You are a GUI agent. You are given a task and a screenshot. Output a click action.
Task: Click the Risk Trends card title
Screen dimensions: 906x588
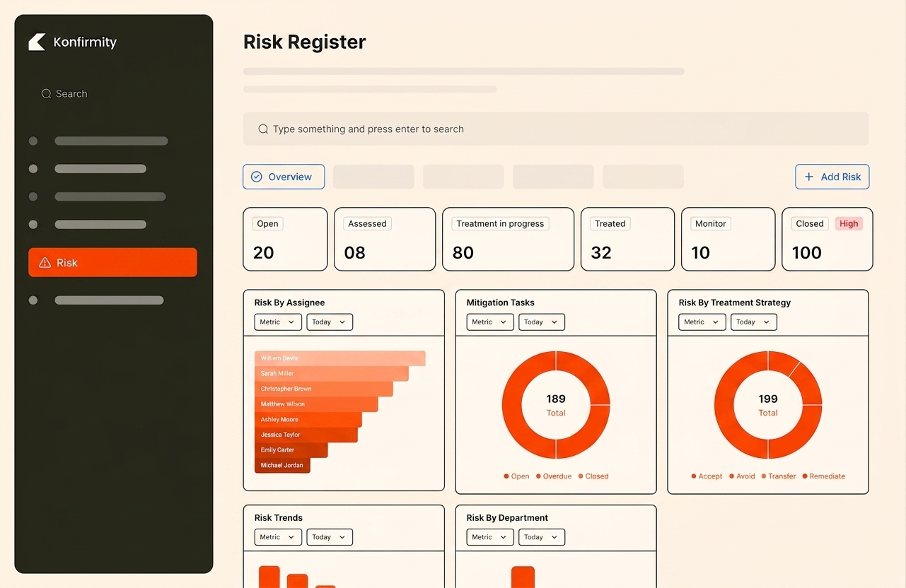279,518
